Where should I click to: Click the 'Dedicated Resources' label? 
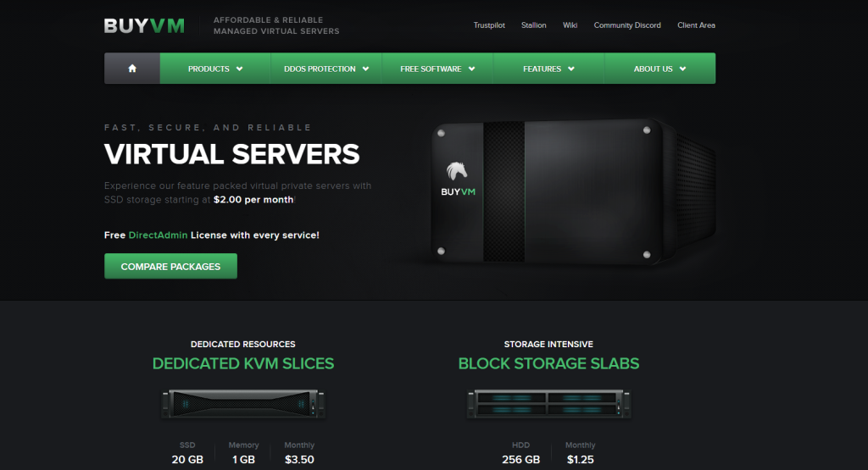pyautogui.click(x=243, y=344)
